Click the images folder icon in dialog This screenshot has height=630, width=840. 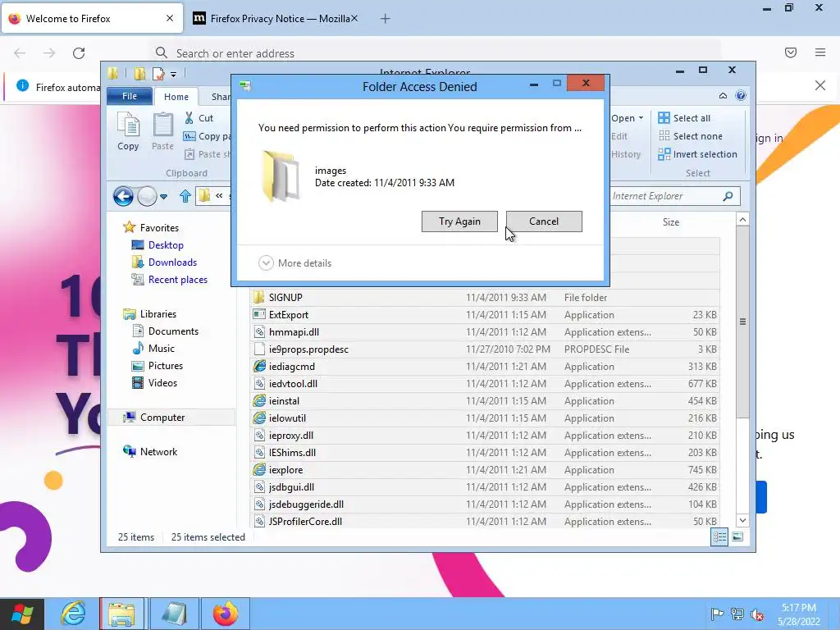281,176
